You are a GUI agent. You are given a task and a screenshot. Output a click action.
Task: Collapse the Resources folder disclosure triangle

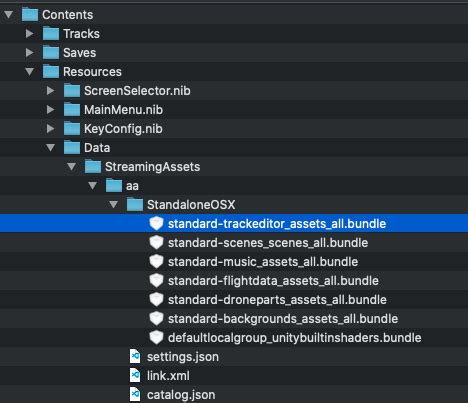click(x=30, y=71)
